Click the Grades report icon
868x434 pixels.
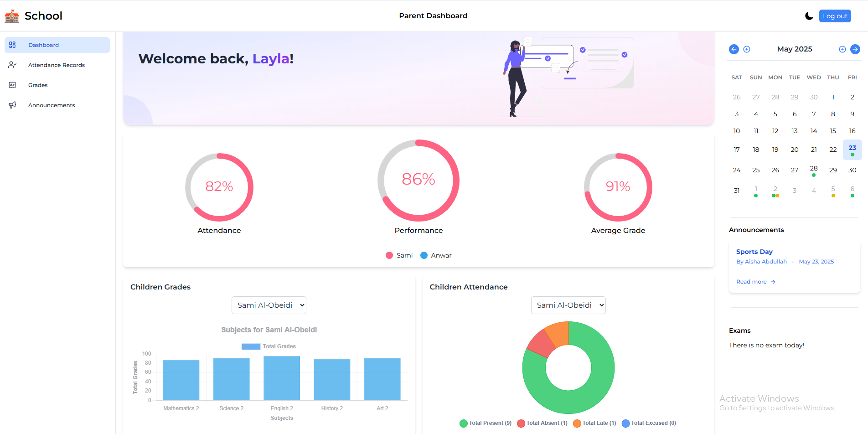(x=12, y=85)
